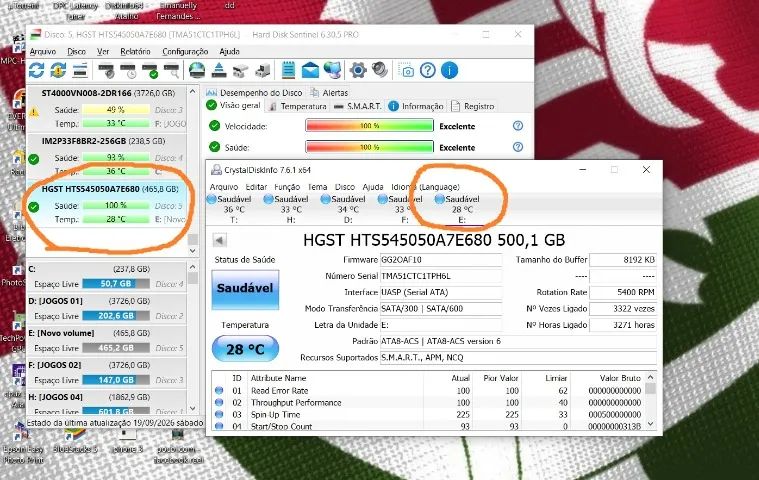Viewport: 759px width, 480px height.
Task: Click the envelope e-mail toolbar icon
Action: point(310,71)
